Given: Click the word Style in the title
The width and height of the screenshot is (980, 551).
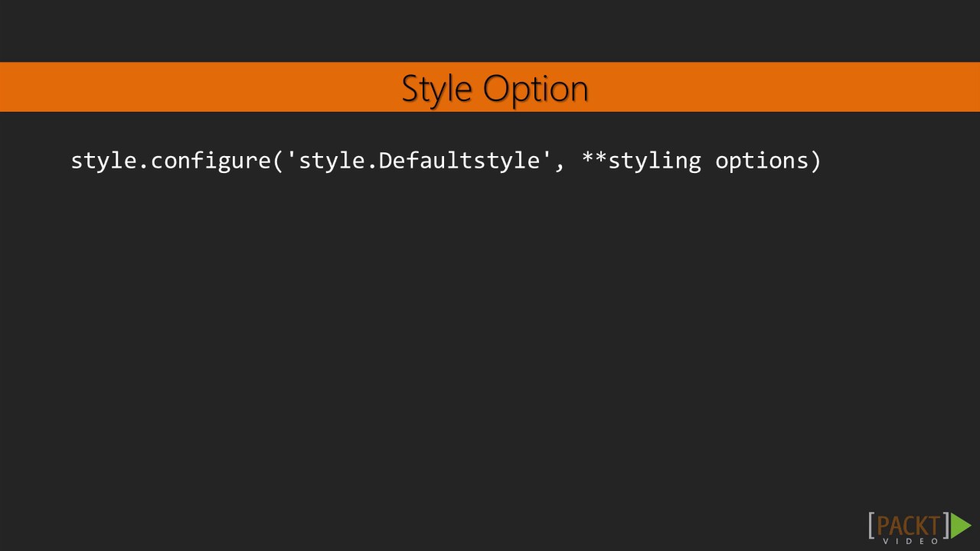Looking at the screenshot, I should (x=436, y=89).
